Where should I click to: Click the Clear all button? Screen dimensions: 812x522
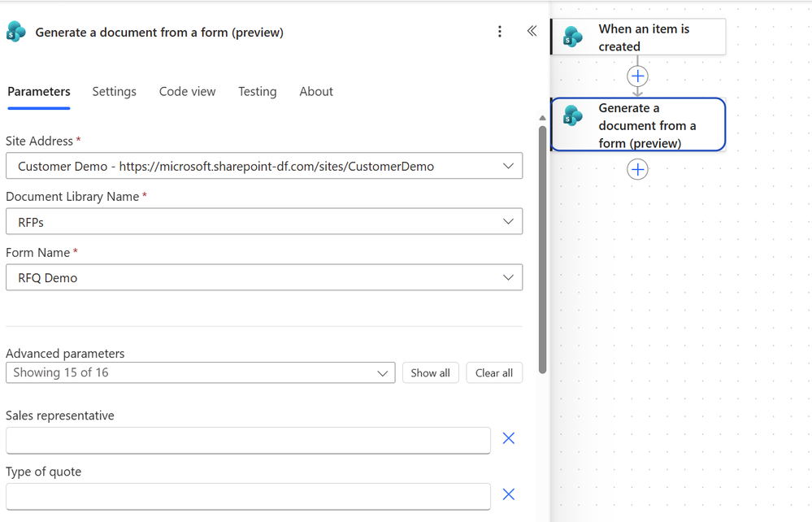494,373
